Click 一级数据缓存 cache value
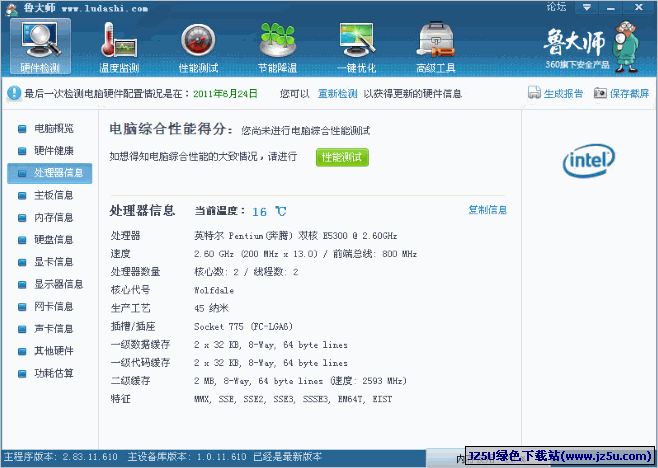 (x=271, y=345)
